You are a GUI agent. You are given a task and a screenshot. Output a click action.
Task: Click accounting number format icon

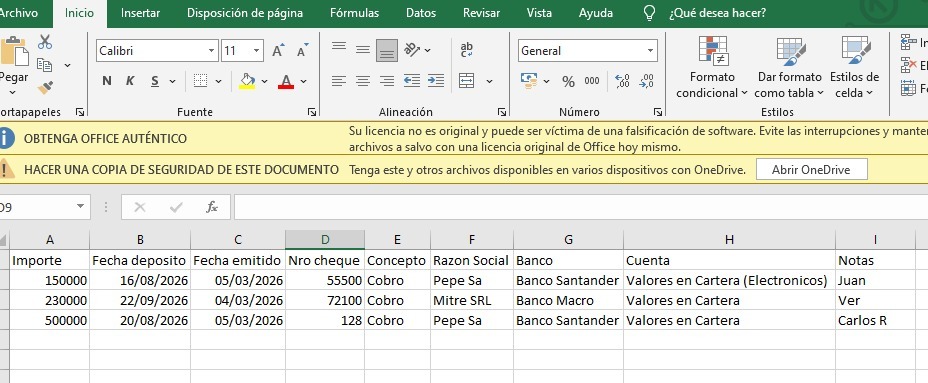point(529,81)
